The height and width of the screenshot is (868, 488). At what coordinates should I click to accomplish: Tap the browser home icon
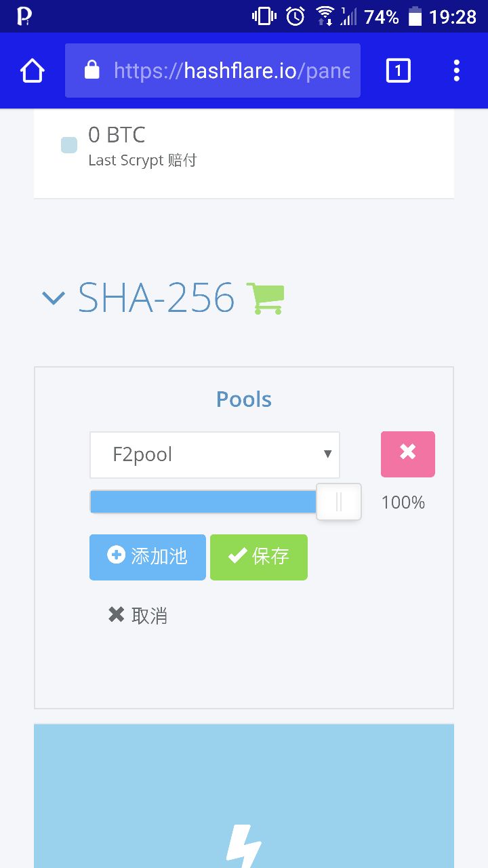(x=33, y=71)
